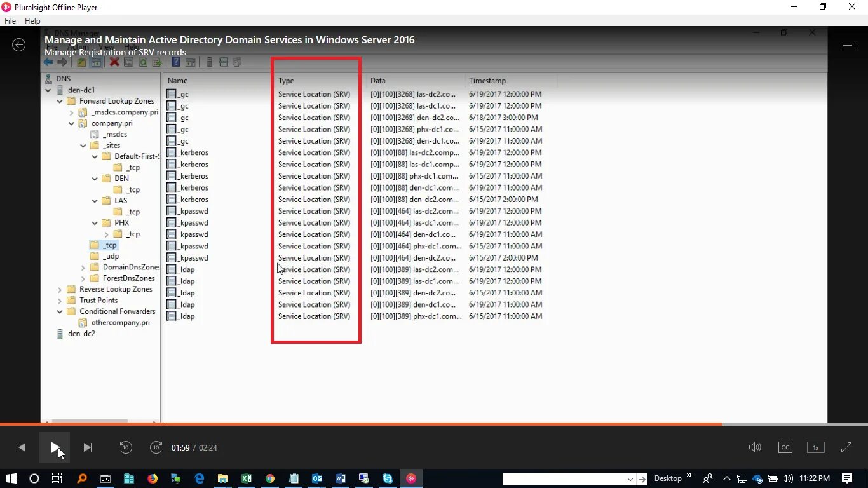Select the DNS root node in tree
The height and width of the screenshot is (488, 868).
click(x=63, y=79)
